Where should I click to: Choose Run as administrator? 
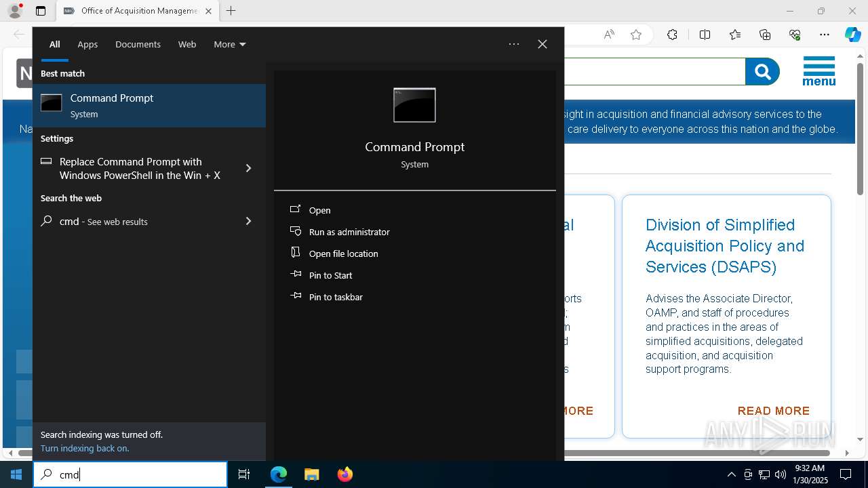tap(349, 232)
